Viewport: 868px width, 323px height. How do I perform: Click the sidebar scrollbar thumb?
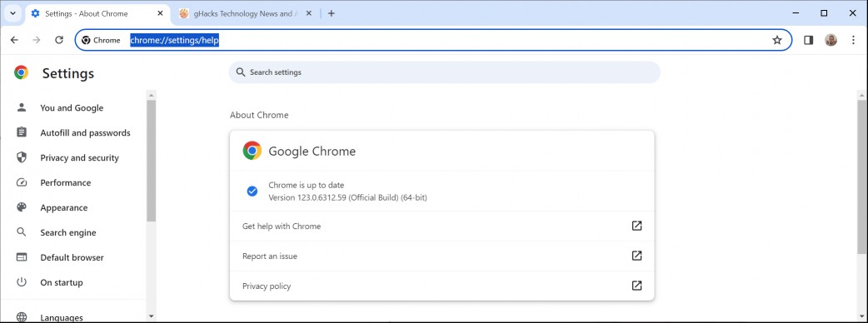pyautogui.click(x=151, y=161)
